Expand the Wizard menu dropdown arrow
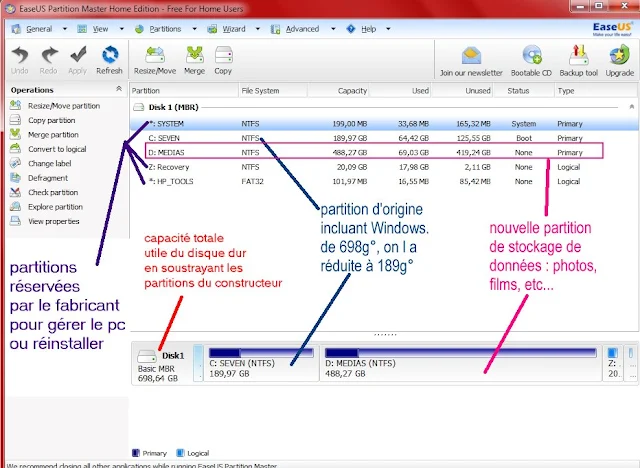The width and height of the screenshot is (640, 468). [258, 29]
